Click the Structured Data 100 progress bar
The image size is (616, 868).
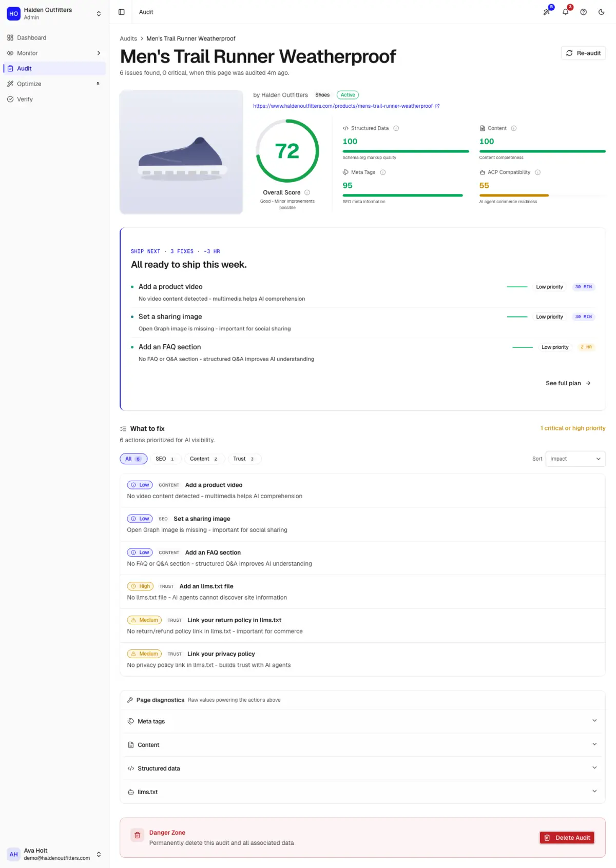point(406,151)
